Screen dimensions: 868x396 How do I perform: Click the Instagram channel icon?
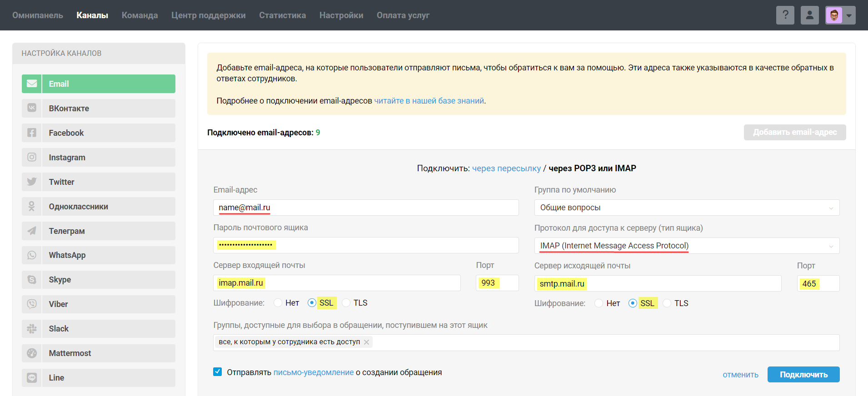click(x=32, y=157)
